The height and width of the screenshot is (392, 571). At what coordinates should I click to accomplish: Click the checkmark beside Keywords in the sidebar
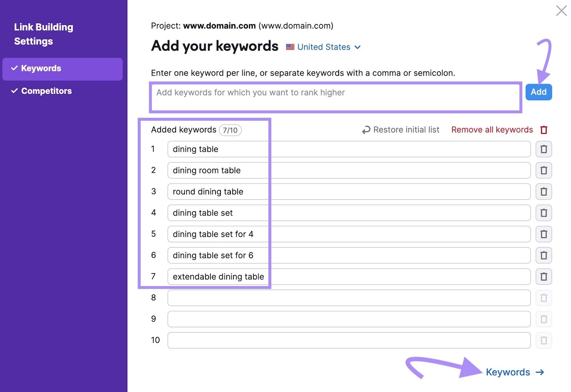pos(14,68)
